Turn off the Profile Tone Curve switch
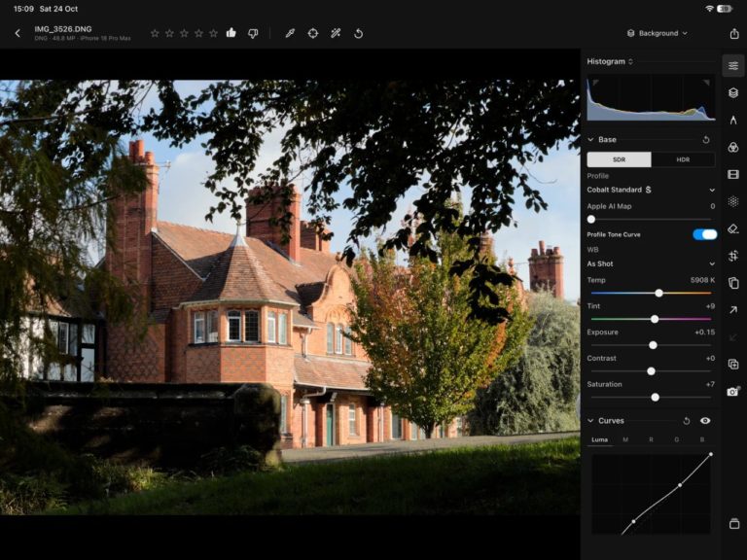Viewport: 747px width, 560px height. point(704,234)
